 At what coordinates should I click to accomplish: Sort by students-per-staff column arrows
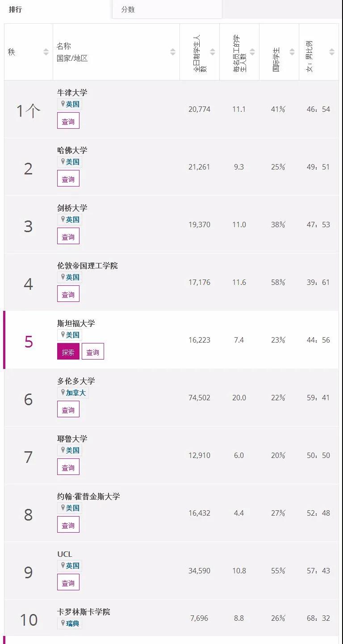pos(252,52)
